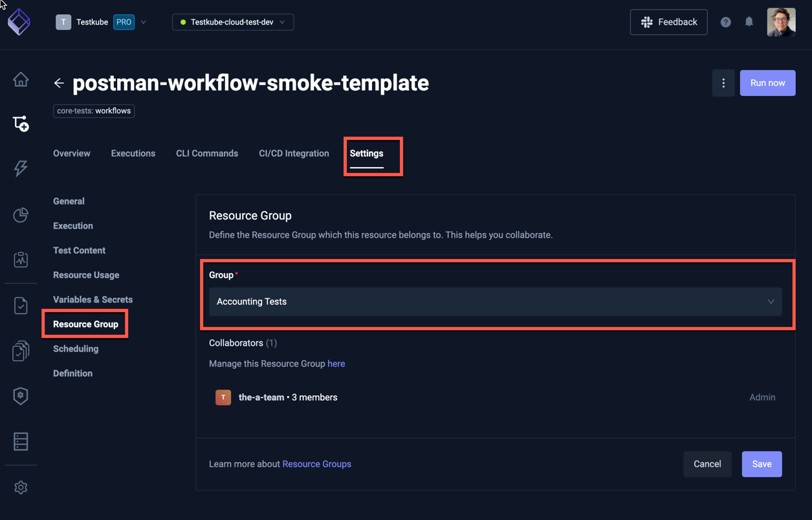Select the single document test icon
812x520 pixels.
(x=21, y=305)
